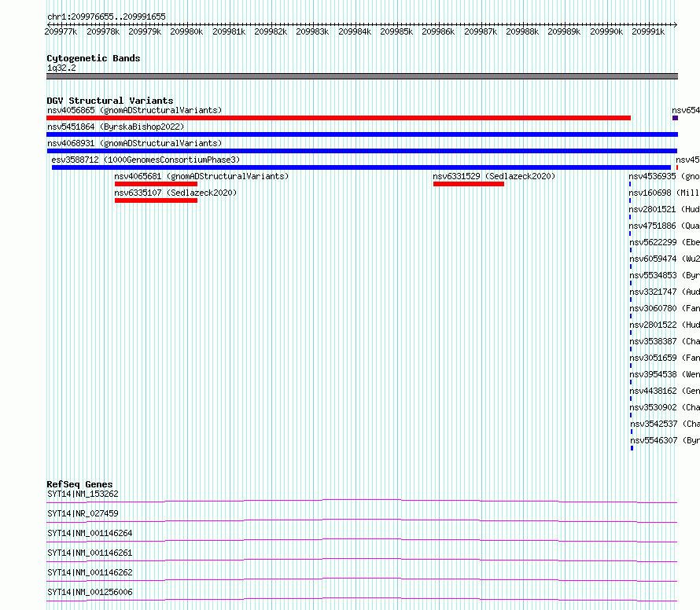The height and width of the screenshot is (610, 700).
Task: Select variant nsv2801521 label
Action: 665,209
